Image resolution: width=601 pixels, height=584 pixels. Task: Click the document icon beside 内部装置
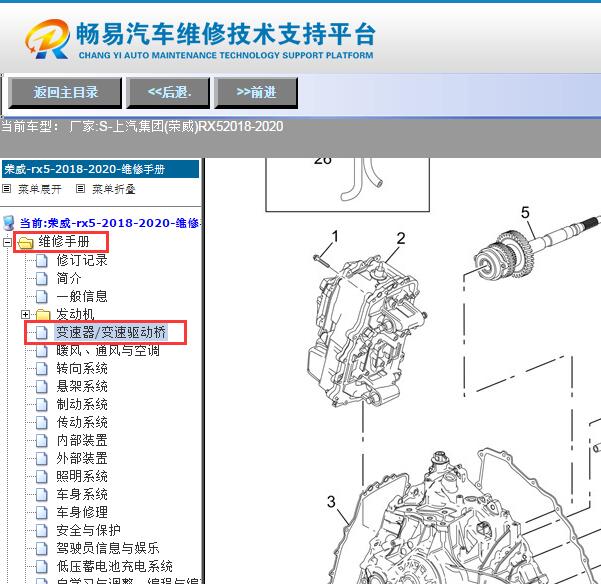pyautogui.click(x=42, y=441)
